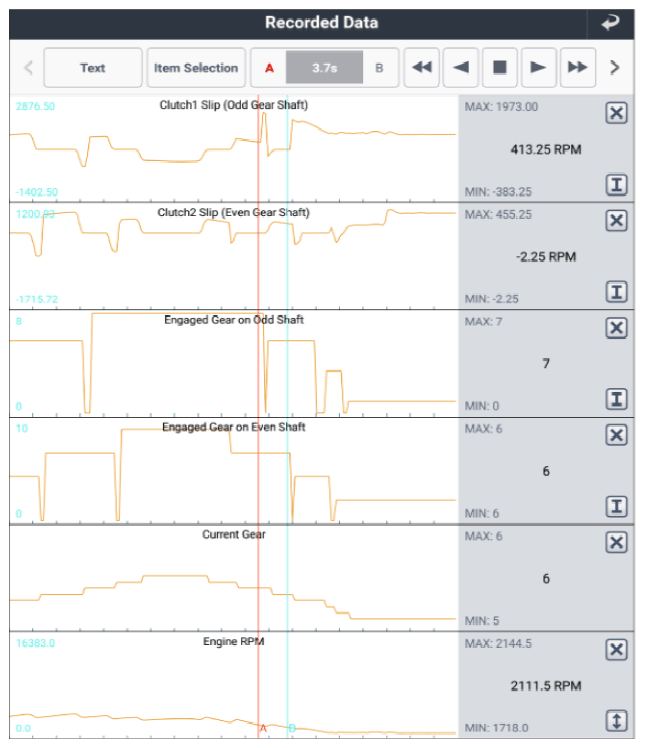This screenshot has width=645, height=748.
Task: Open Item Selection
Action: pyautogui.click(x=196, y=67)
